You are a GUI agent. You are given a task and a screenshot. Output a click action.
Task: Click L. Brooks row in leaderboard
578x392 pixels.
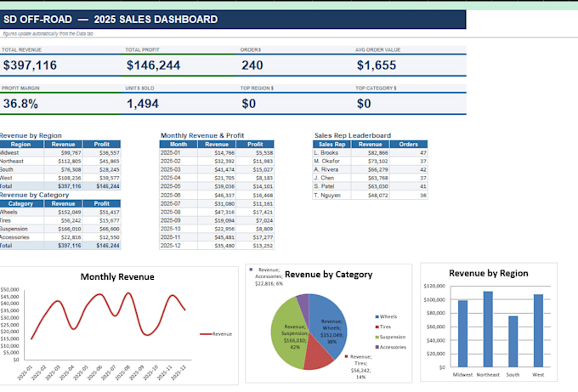coord(370,153)
